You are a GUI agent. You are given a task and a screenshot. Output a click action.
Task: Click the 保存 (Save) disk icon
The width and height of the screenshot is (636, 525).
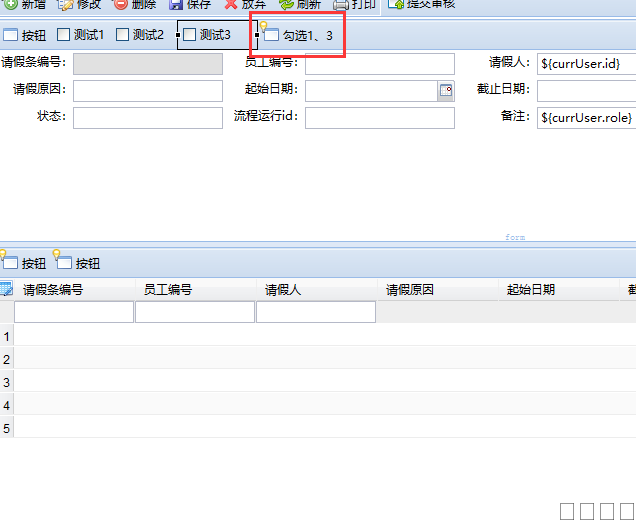click(176, 4)
